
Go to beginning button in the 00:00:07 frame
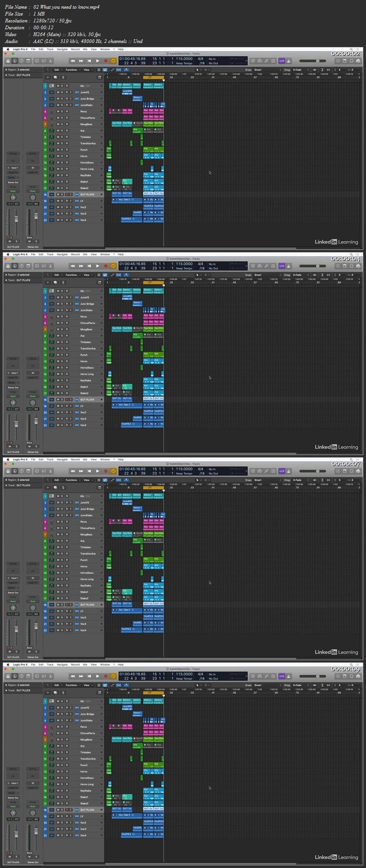point(89,471)
